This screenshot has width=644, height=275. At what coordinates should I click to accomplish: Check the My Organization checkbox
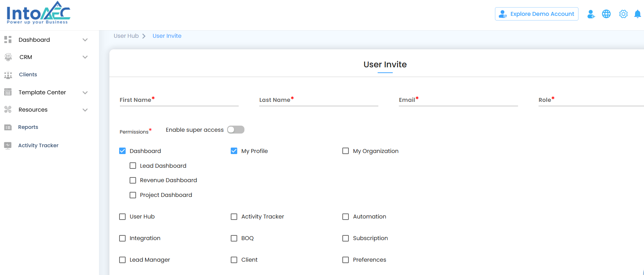tap(346, 151)
